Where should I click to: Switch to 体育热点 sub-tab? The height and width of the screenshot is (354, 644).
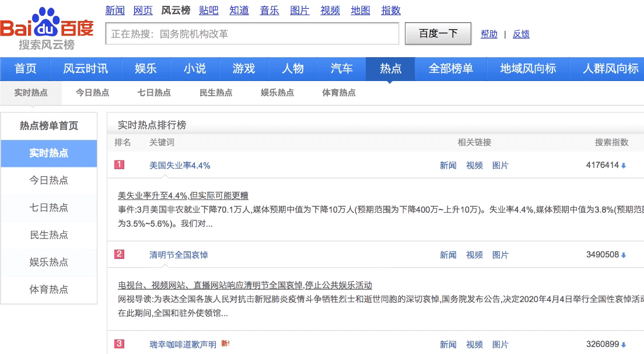pos(339,93)
